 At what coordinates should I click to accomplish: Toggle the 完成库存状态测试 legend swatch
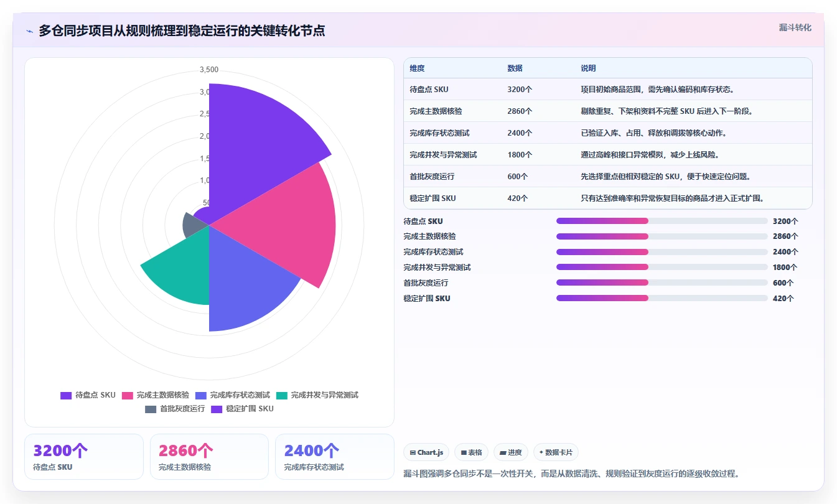201,395
